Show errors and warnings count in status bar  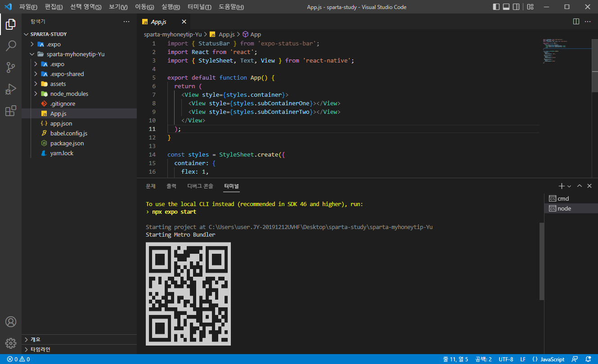pyautogui.click(x=18, y=360)
